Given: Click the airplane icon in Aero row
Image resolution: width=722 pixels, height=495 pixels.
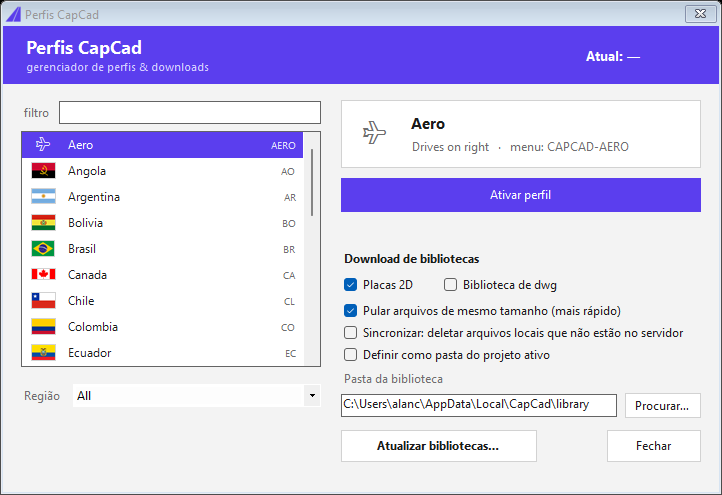Looking at the screenshot, I should tap(43, 144).
